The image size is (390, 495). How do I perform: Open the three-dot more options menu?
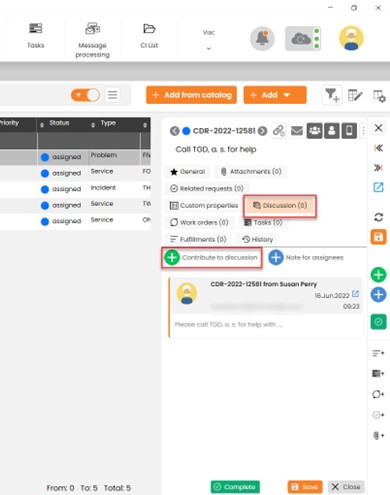[363, 131]
